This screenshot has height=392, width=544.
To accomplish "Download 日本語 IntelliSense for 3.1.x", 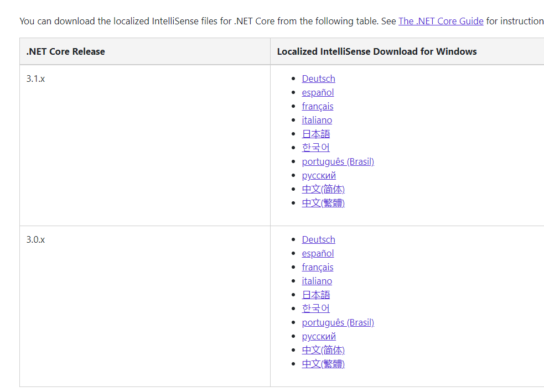I will point(315,134).
